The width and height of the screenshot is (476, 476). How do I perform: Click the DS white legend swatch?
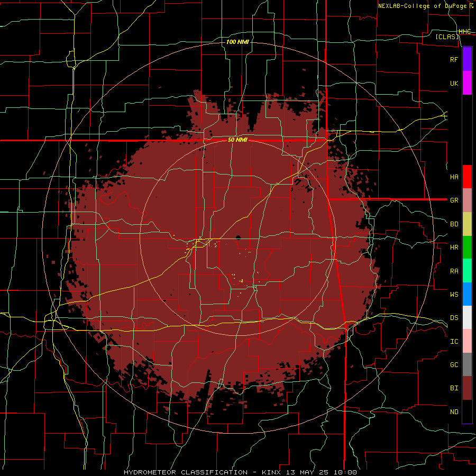pyautogui.click(x=467, y=317)
